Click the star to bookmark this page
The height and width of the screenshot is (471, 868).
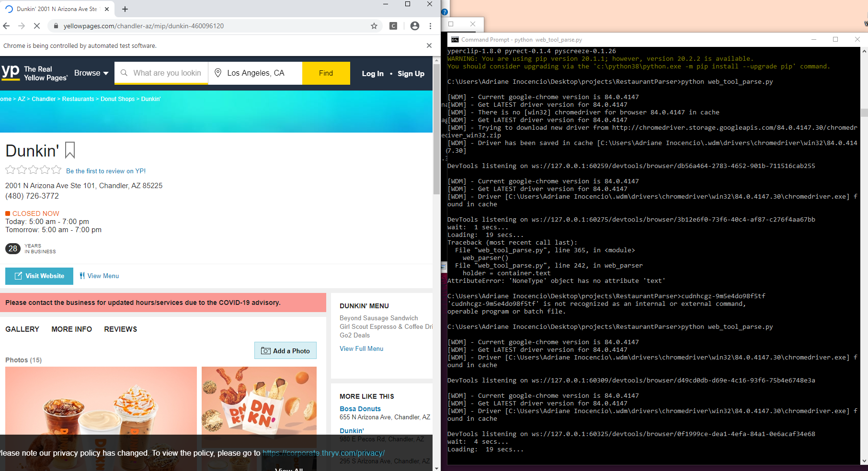(374, 26)
